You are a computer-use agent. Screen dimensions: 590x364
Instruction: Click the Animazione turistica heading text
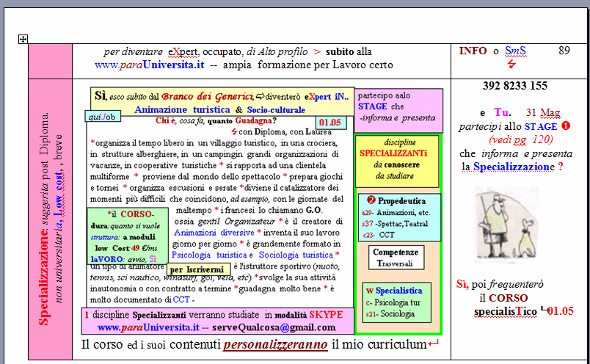click(182, 109)
